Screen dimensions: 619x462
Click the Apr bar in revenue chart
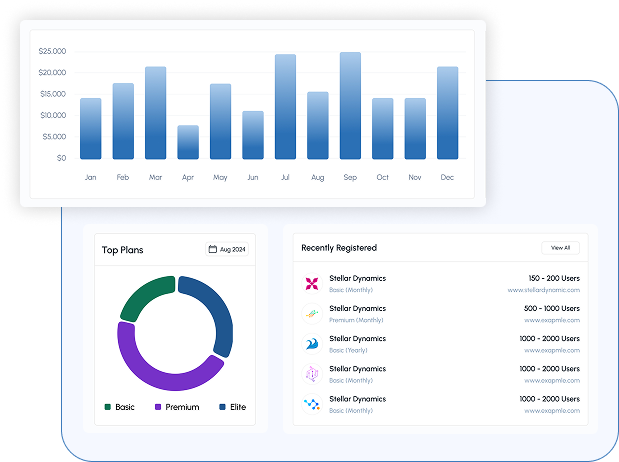click(188, 142)
